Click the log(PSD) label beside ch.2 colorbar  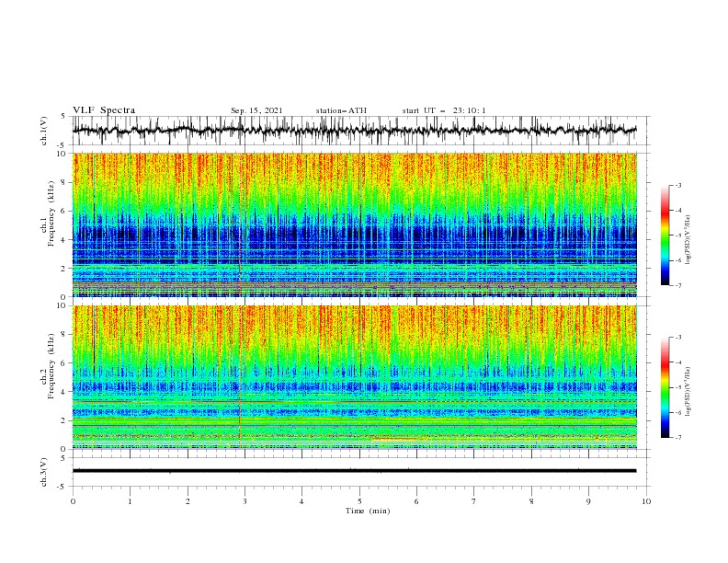click(x=688, y=392)
